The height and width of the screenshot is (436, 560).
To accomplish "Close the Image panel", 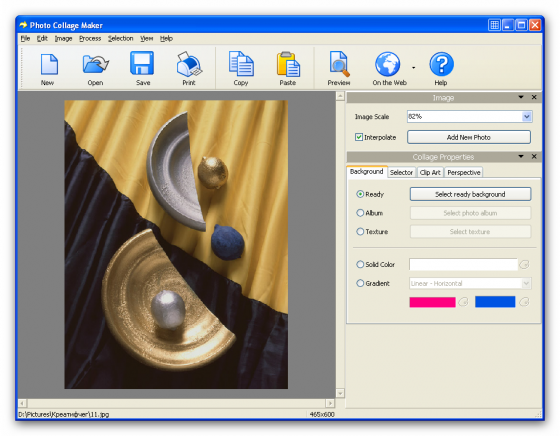I will 534,97.
